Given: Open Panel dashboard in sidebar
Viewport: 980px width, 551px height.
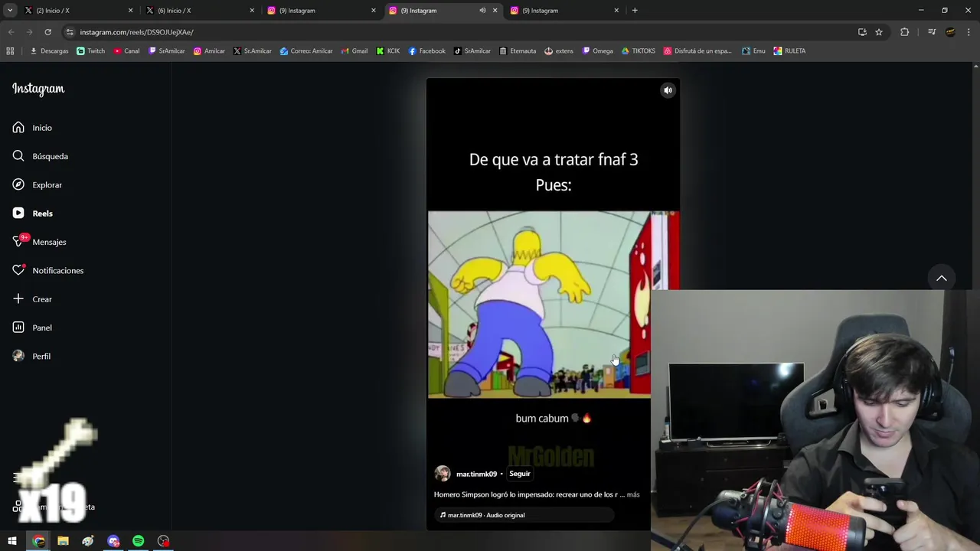Looking at the screenshot, I should [x=32, y=328].
